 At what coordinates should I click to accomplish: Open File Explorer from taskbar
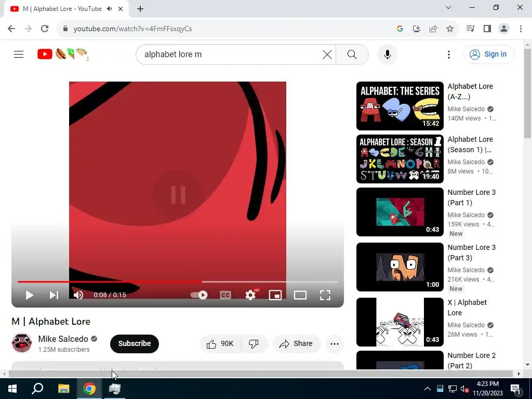pos(63,389)
